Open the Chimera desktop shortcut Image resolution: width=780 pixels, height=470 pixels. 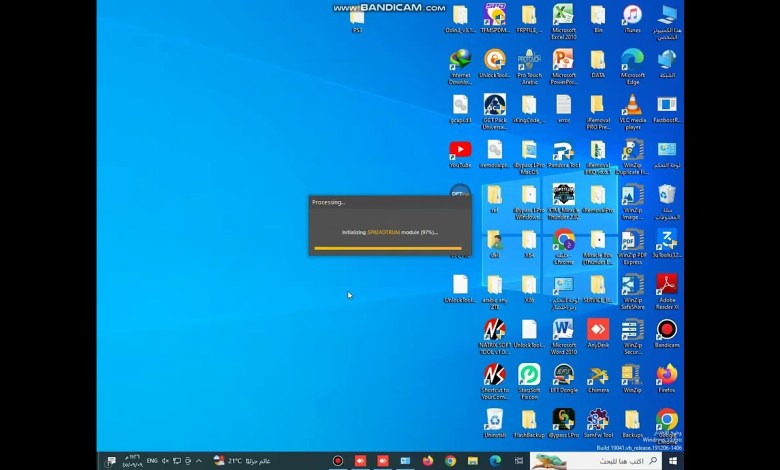598,379
